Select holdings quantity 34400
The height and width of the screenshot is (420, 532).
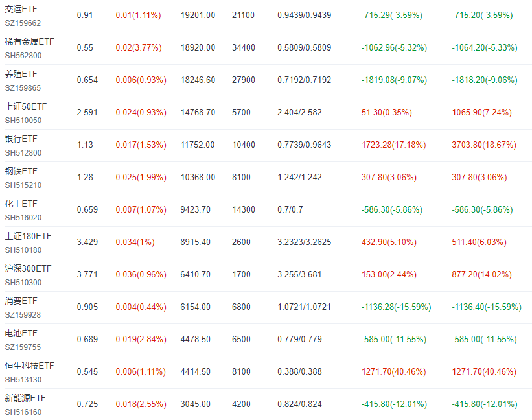click(244, 47)
